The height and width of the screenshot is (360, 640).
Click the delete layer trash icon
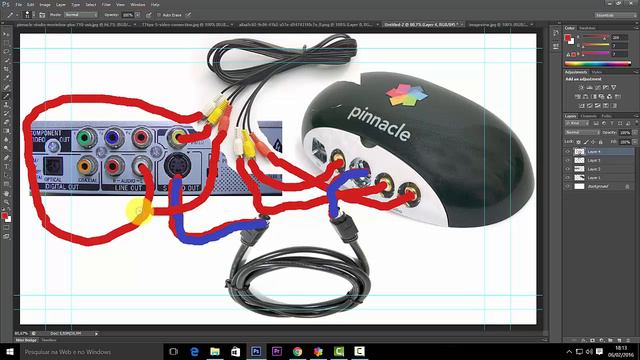628,340
